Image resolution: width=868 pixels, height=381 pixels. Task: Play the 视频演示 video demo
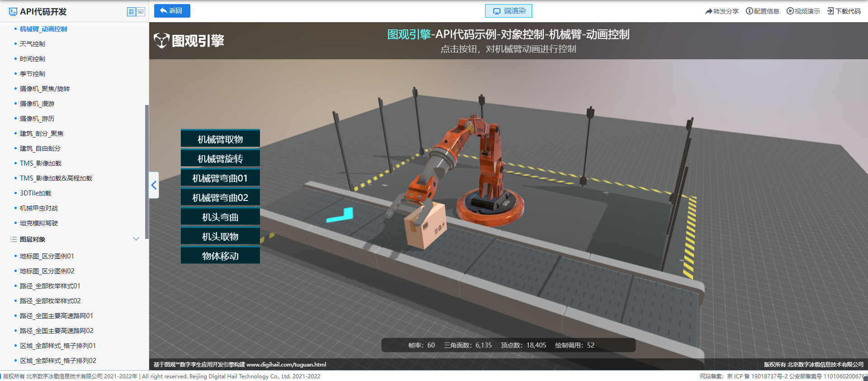tap(803, 11)
